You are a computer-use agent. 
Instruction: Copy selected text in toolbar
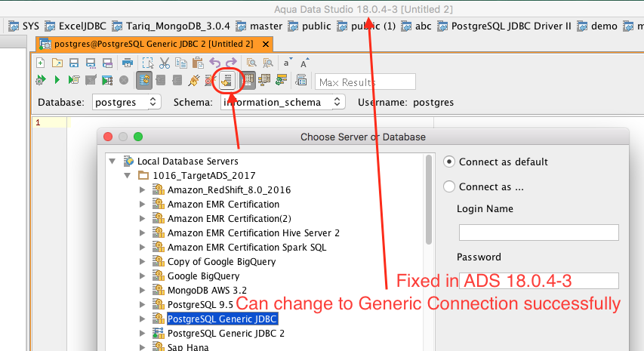[180, 63]
